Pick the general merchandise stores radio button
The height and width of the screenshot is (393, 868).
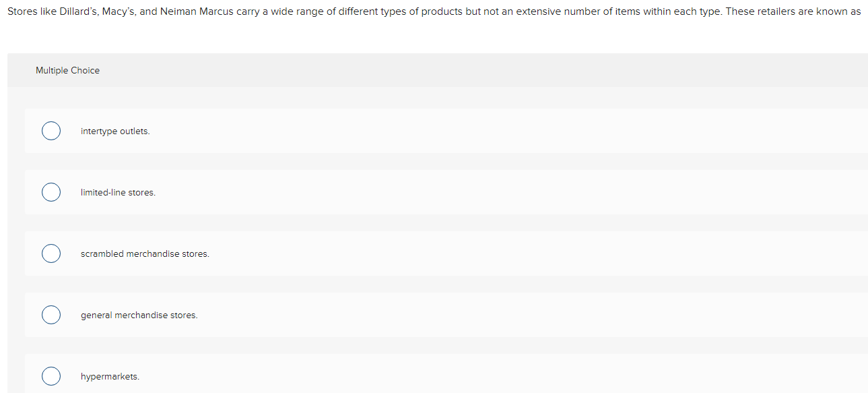pos(51,315)
